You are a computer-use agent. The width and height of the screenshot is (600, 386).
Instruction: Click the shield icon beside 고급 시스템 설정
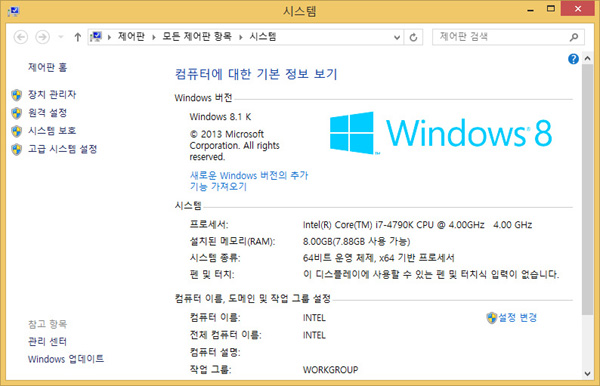[16, 149]
